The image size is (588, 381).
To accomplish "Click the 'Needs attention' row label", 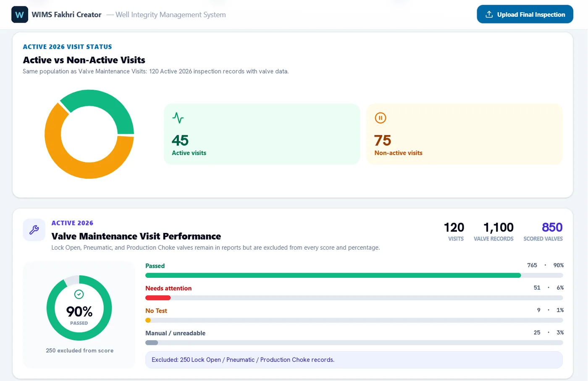I will point(168,288).
